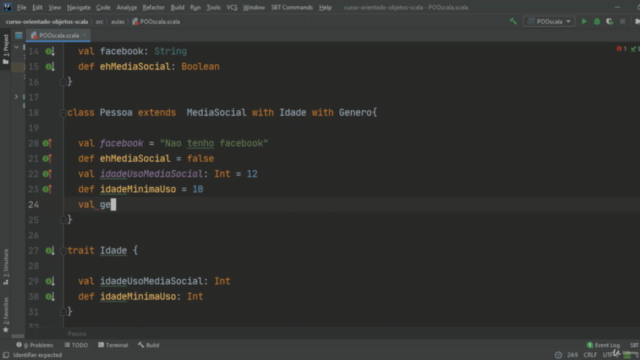
Task: Toggle the Structure tool window
Action: [x=6, y=267]
